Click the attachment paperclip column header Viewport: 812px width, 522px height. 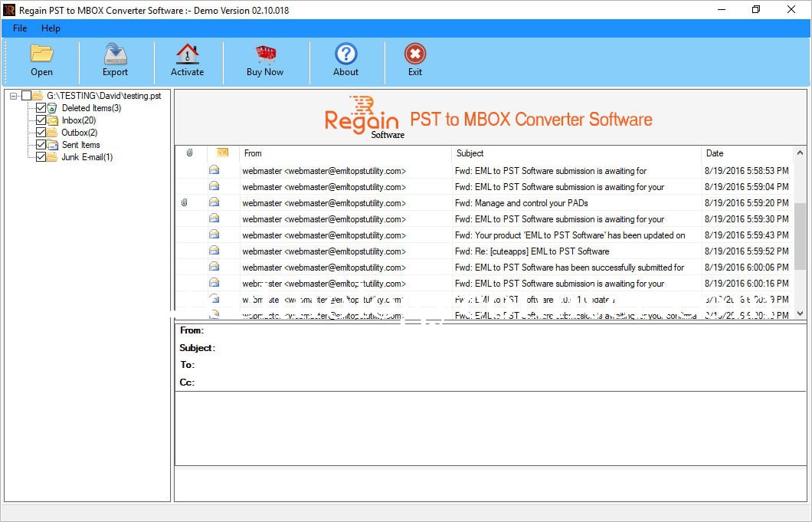coord(189,153)
